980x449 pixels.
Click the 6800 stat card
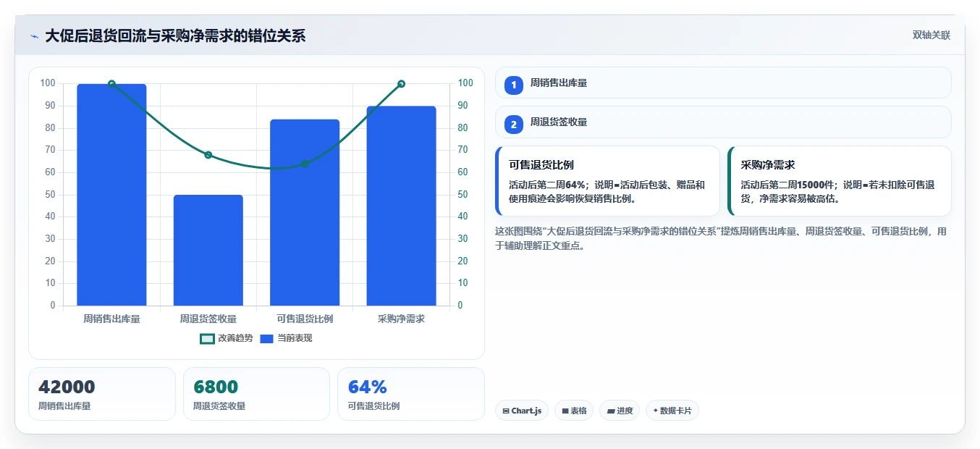256,394
